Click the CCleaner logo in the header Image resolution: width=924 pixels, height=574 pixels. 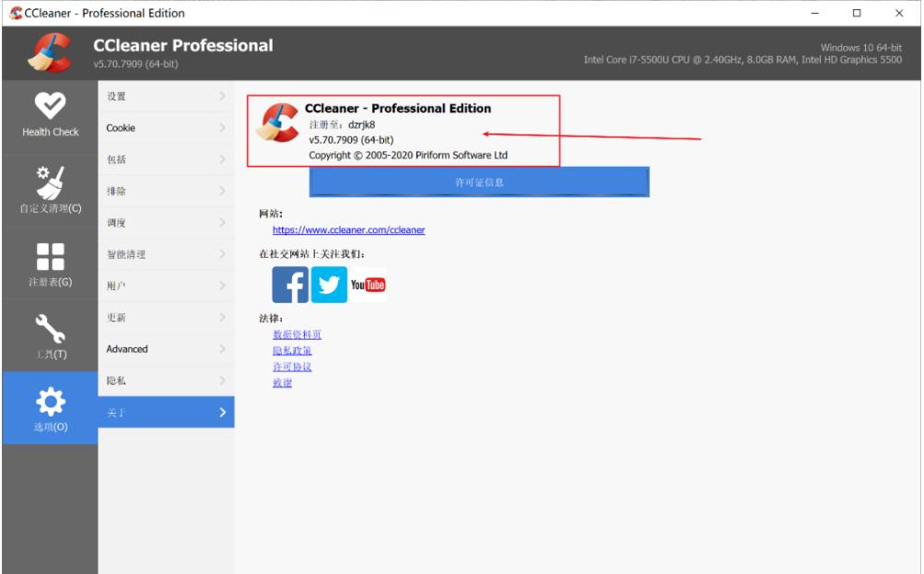[50, 53]
